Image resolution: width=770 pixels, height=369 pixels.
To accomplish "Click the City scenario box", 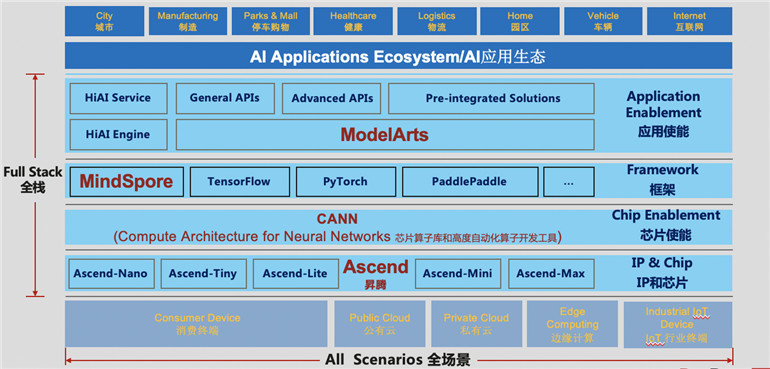I will (105, 21).
